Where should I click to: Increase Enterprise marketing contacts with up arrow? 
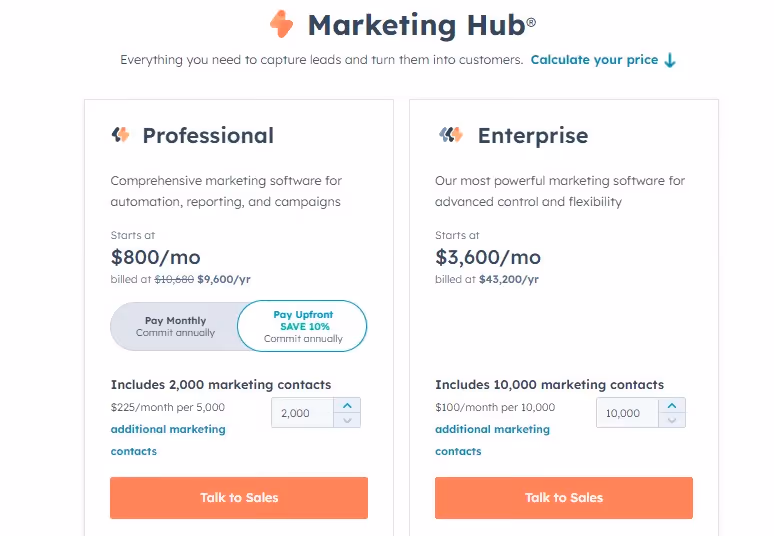pos(672,405)
